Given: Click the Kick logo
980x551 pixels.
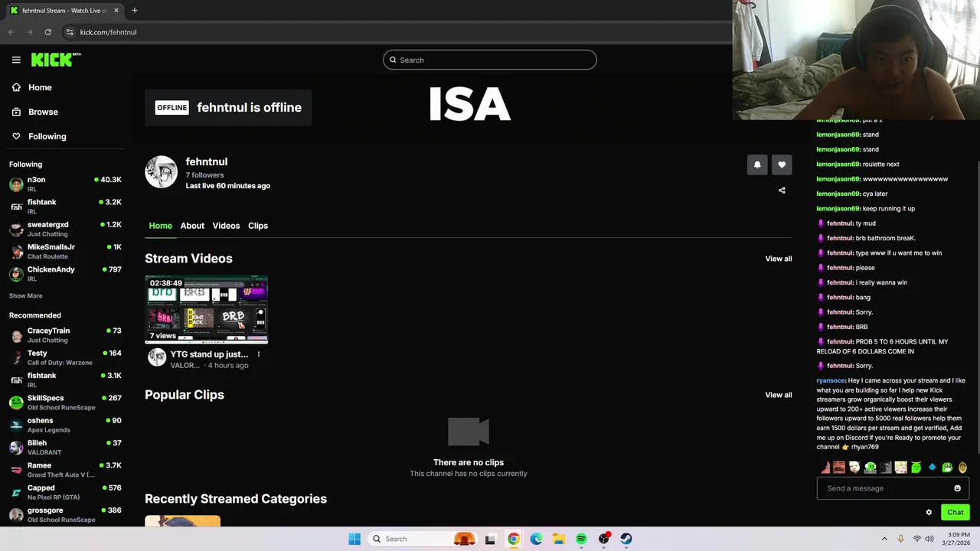Looking at the screenshot, I should pyautogui.click(x=55, y=60).
